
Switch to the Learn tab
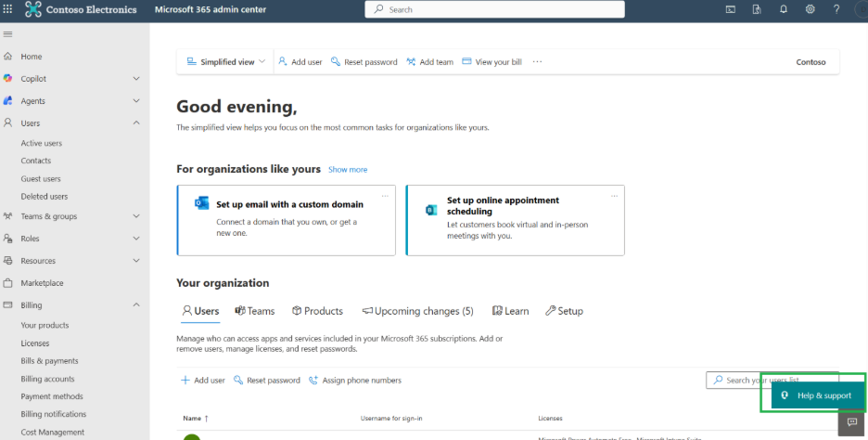pyautogui.click(x=510, y=311)
